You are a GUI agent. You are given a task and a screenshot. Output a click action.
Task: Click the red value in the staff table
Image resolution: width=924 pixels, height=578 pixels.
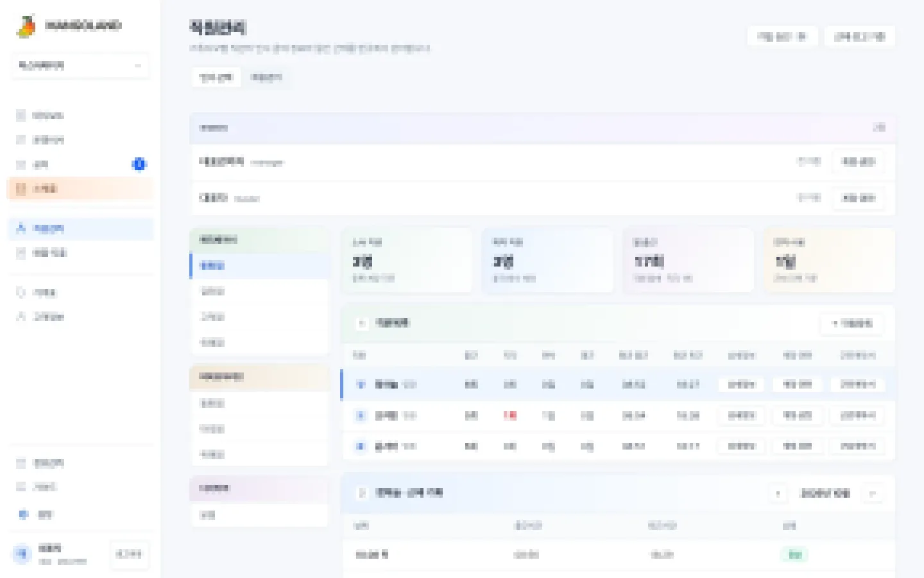point(510,416)
